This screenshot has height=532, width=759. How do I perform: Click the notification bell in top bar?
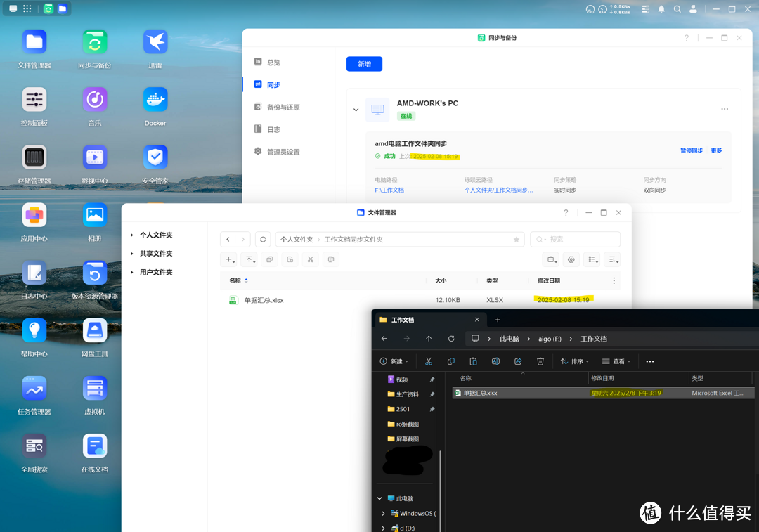tap(661, 9)
